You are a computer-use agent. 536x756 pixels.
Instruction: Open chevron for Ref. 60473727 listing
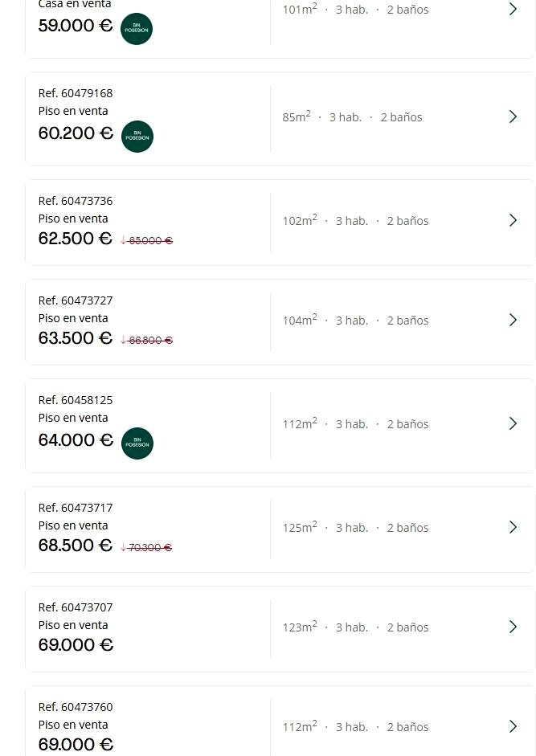pos(513,321)
